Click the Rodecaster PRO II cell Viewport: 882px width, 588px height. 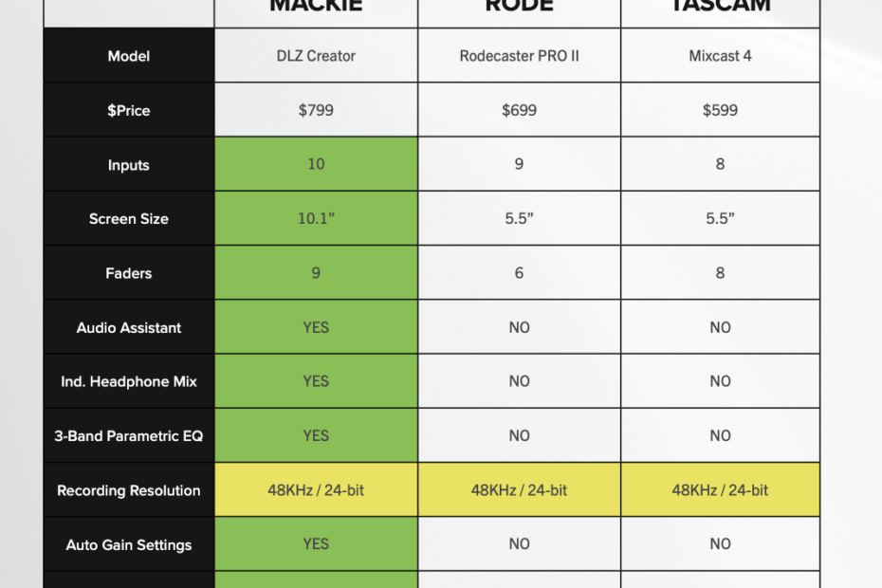(519, 56)
